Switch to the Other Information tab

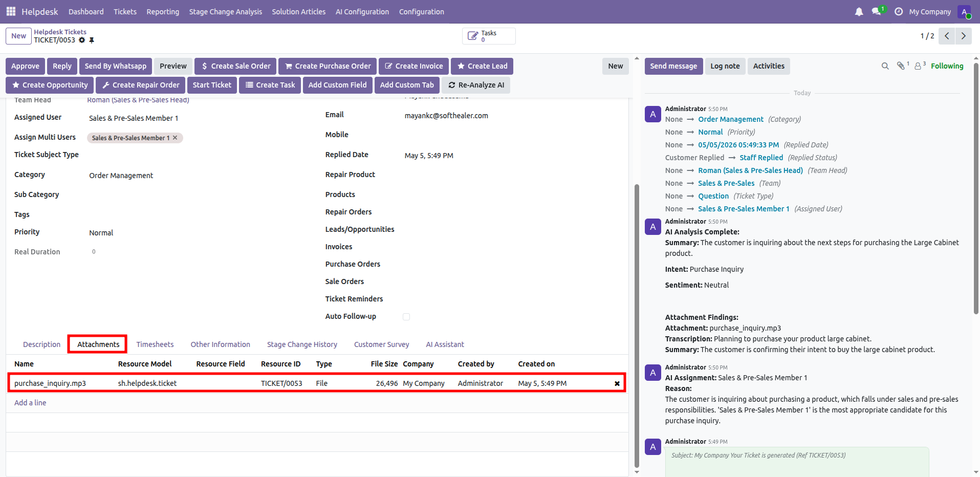220,344
